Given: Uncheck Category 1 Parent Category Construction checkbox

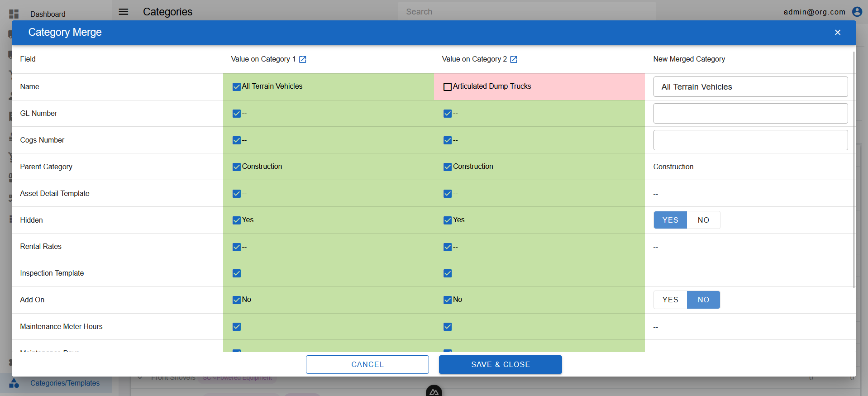Looking at the screenshot, I should [236, 167].
